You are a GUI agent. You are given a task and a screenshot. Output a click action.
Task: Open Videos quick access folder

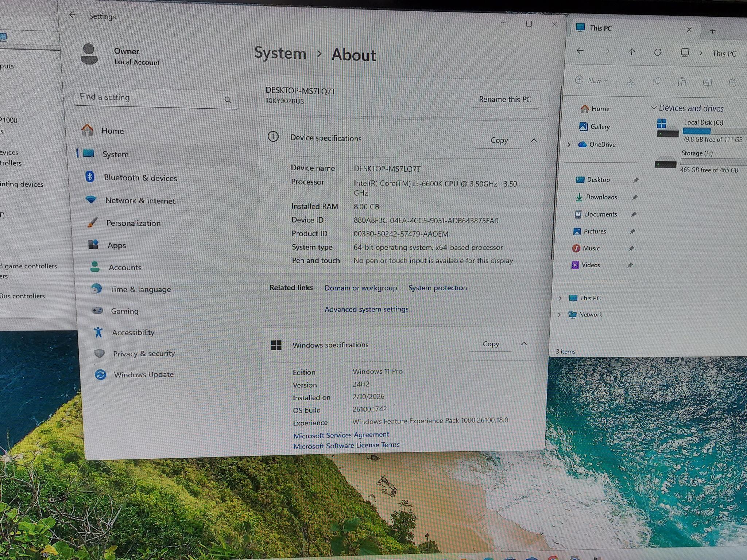point(586,265)
